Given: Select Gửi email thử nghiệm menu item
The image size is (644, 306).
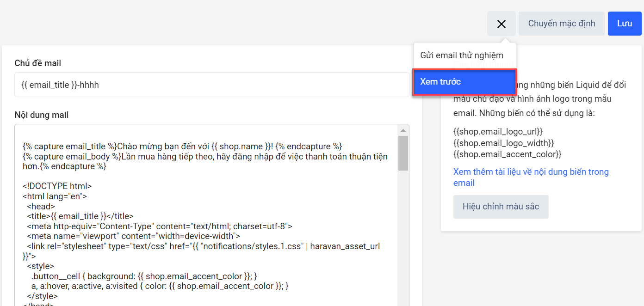Looking at the screenshot, I should click(x=462, y=55).
